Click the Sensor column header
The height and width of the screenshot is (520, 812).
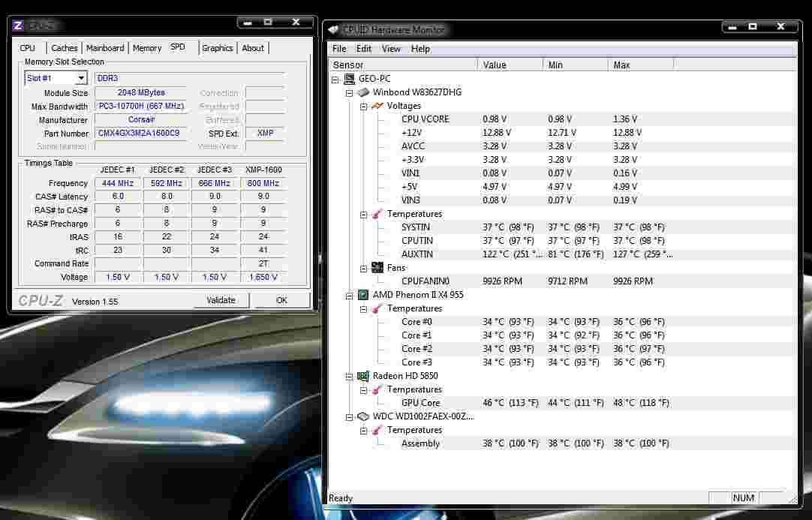404,65
